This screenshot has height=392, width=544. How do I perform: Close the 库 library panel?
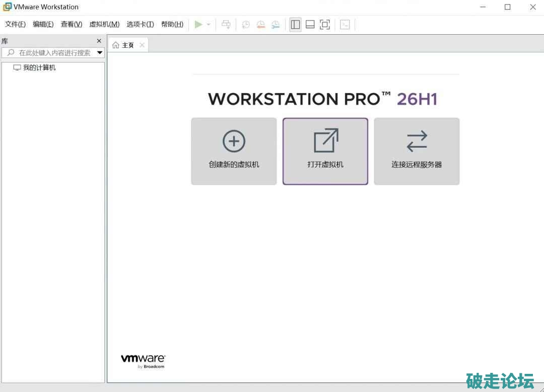[99, 41]
